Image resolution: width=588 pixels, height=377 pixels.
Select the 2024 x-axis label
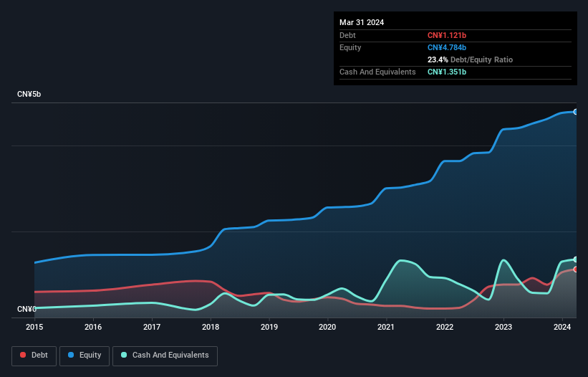[x=562, y=327]
